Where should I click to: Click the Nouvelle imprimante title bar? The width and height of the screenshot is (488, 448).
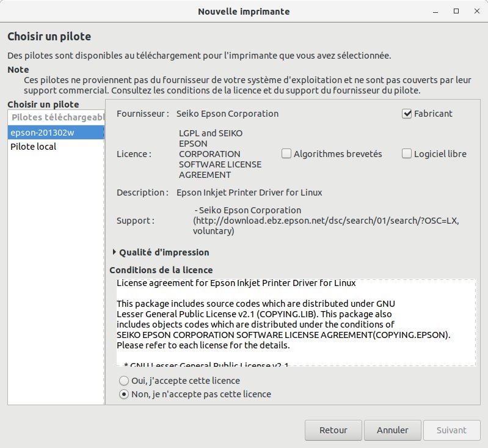[244, 11]
